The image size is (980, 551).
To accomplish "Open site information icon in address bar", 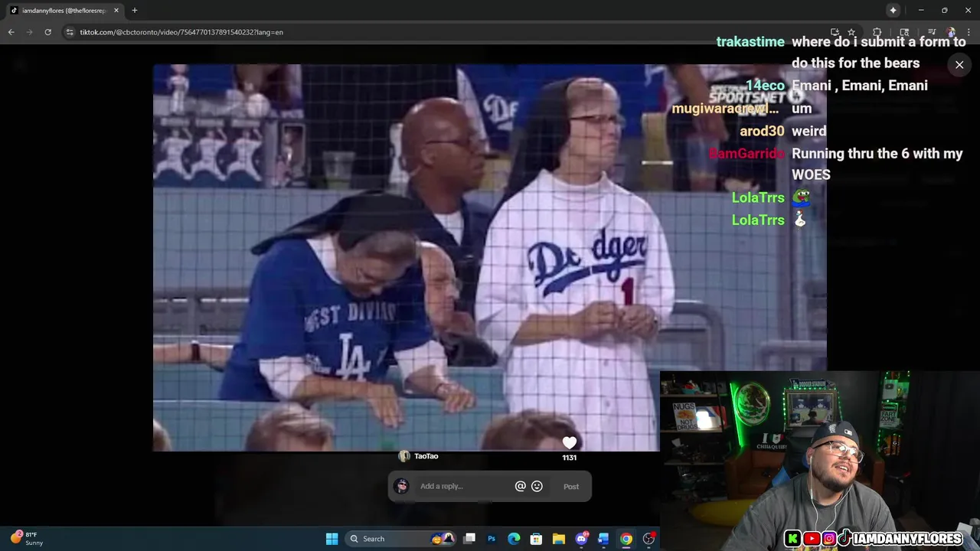I will tap(70, 32).
